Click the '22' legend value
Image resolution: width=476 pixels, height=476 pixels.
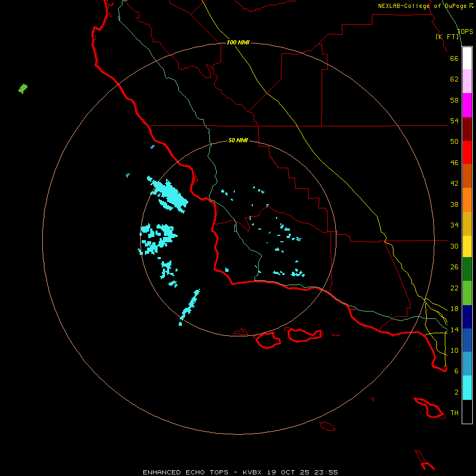pos(454,288)
